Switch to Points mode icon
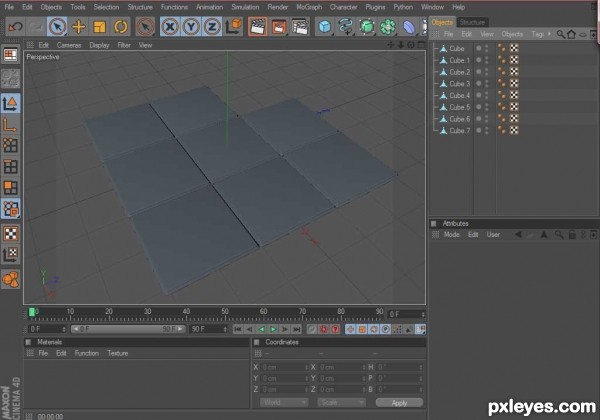600x420 pixels. coord(10,145)
